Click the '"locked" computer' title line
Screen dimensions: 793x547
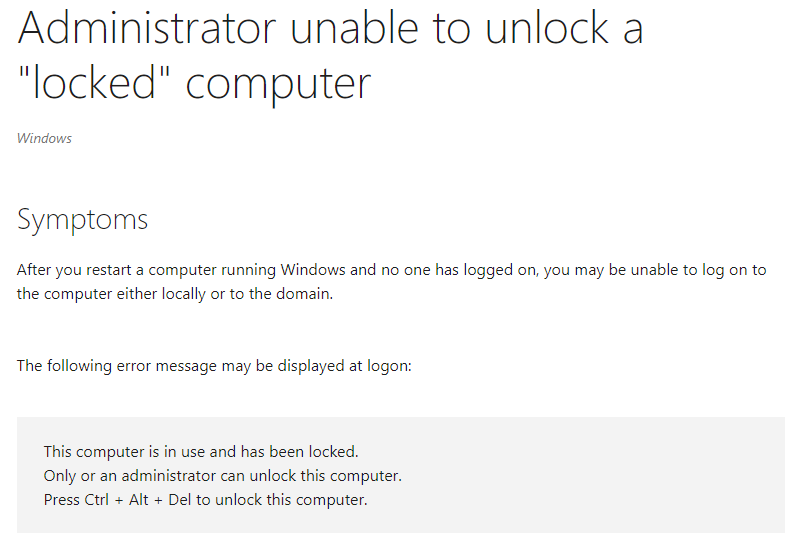pos(194,83)
